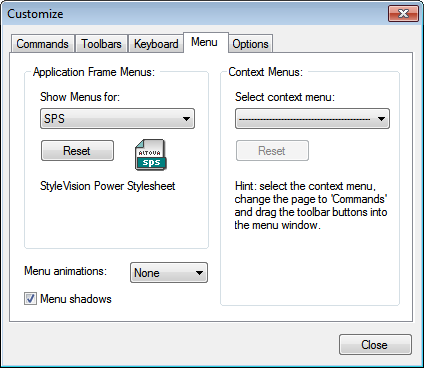The image size is (424, 368).
Task: Click the Hint text about context menus
Action: 311,205
